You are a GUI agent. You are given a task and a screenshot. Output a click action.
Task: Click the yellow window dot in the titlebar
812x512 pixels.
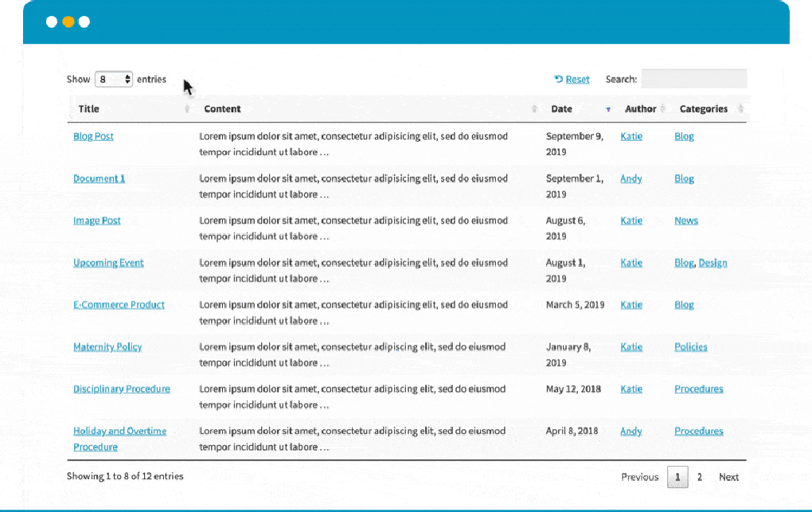click(x=68, y=21)
